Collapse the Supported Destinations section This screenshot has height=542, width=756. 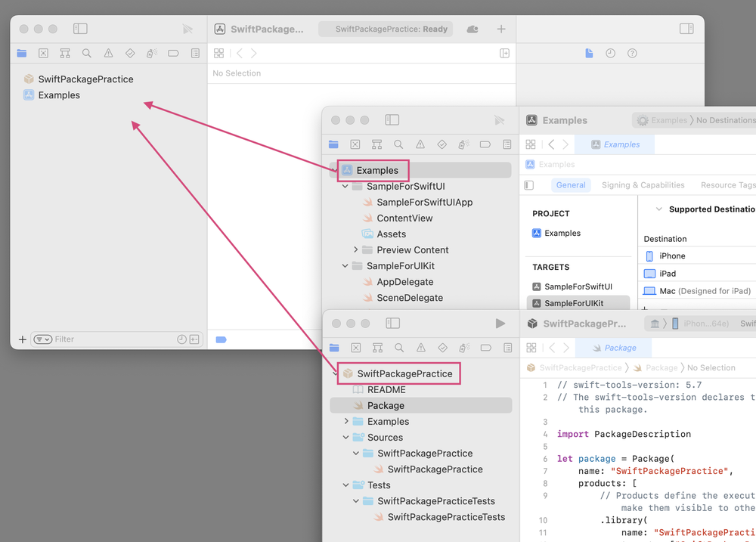tap(658, 209)
